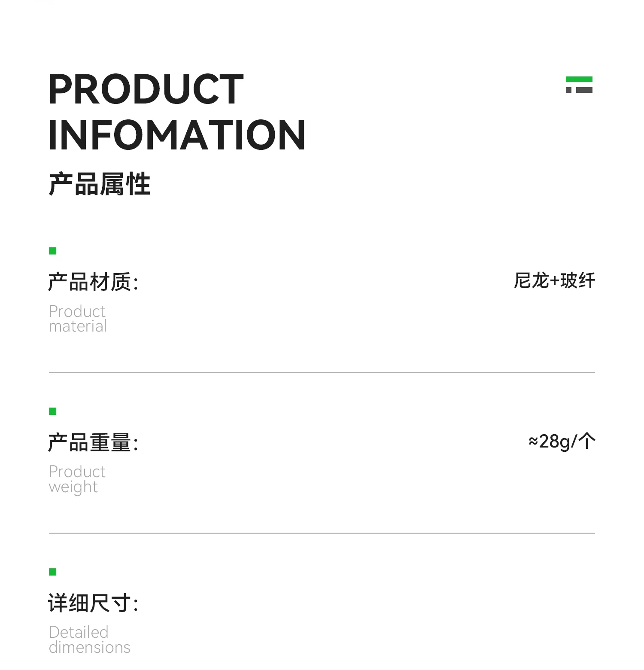644x670 pixels.
Task: Click the long gray bar in the top-right icon
Action: [x=584, y=90]
